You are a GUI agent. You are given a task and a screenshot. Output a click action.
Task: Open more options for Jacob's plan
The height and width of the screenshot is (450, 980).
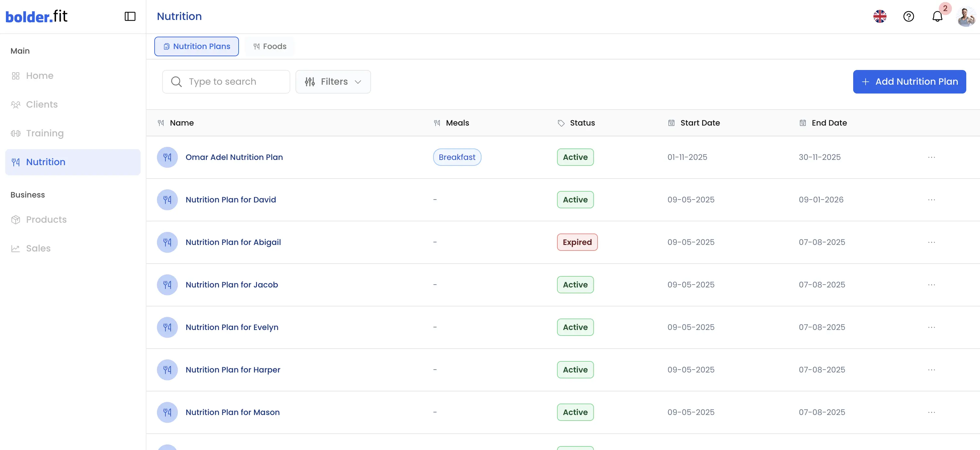click(x=931, y=285)
